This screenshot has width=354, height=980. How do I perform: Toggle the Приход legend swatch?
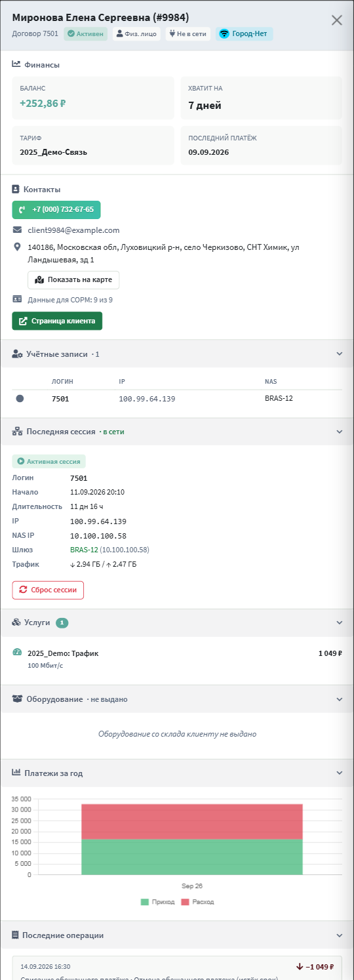(x=145, y=902)
